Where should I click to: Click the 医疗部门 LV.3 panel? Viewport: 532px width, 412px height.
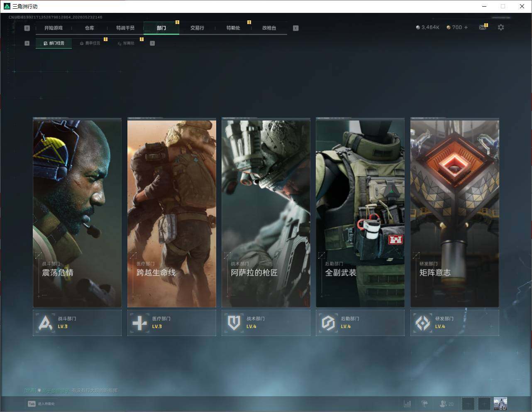[172, 323]
